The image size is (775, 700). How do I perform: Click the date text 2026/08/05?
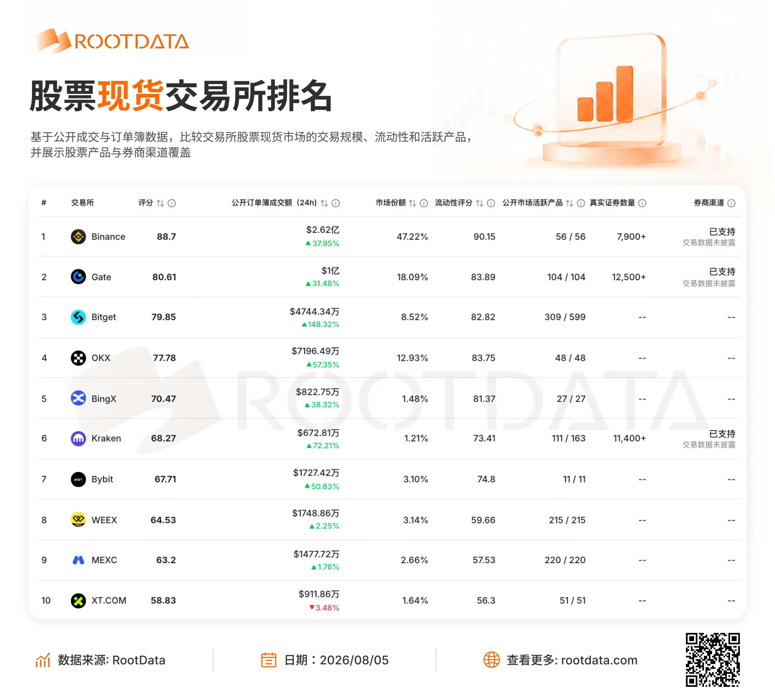[354, 660]
